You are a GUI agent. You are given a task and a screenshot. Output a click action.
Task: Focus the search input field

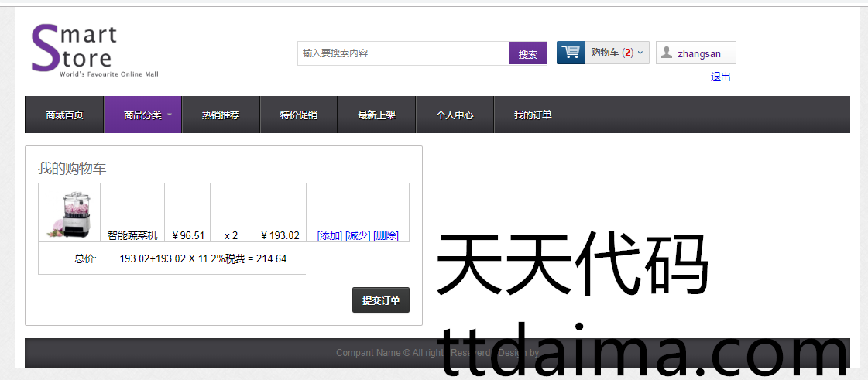click(403, 53)
